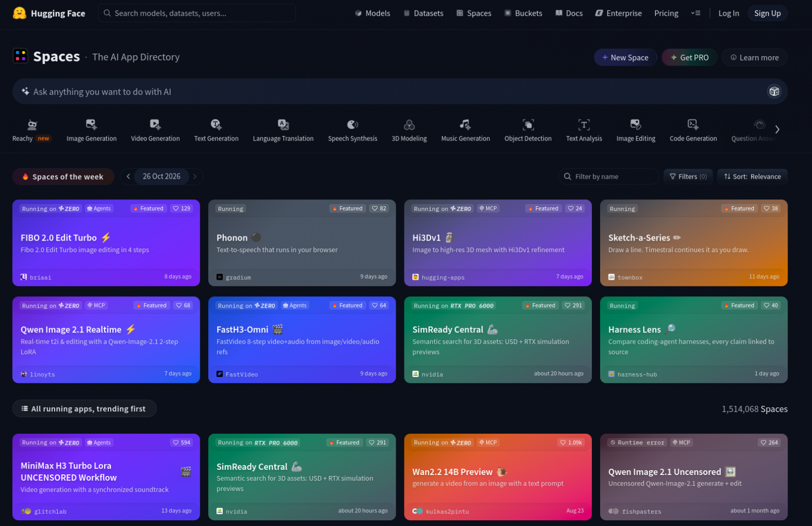Open the Sort: Relevance dropdown
This screenshot has height=526, width=812.
752,177
